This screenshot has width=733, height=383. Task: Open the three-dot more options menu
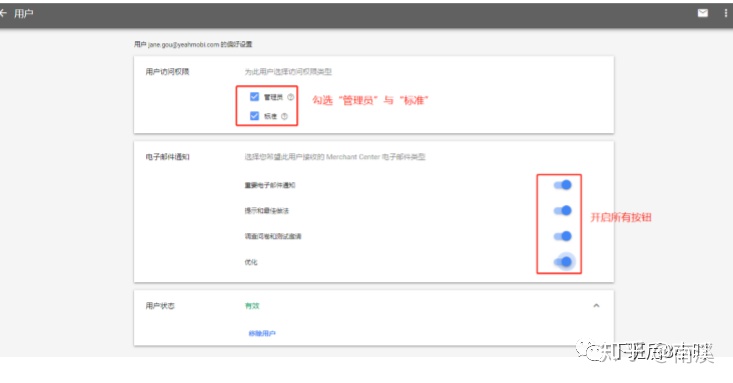726,13
